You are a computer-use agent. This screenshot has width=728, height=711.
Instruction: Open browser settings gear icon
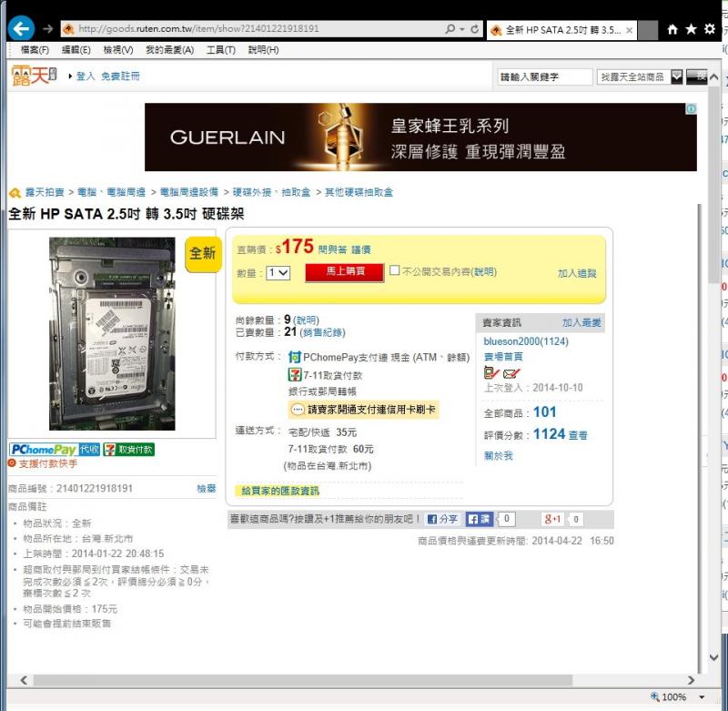tap(710, 29)
